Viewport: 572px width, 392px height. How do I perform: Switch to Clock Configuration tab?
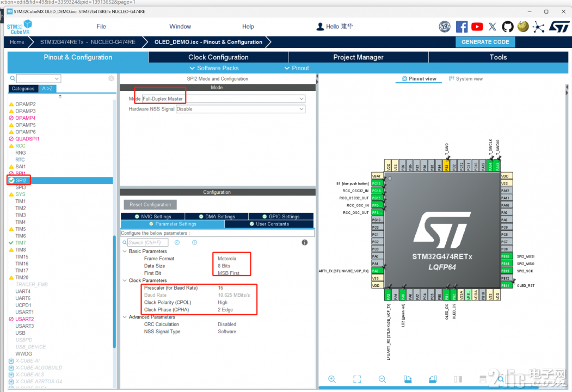(218, 57)
